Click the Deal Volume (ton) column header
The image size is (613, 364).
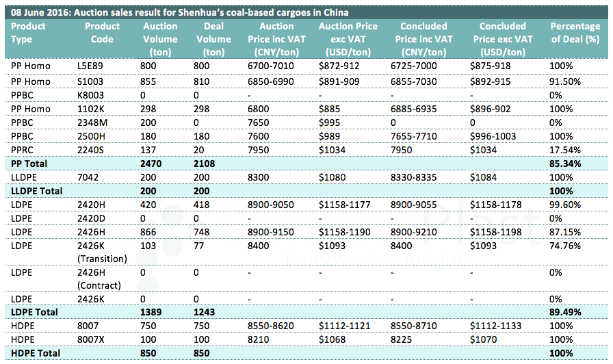click(x=213, y=39)
